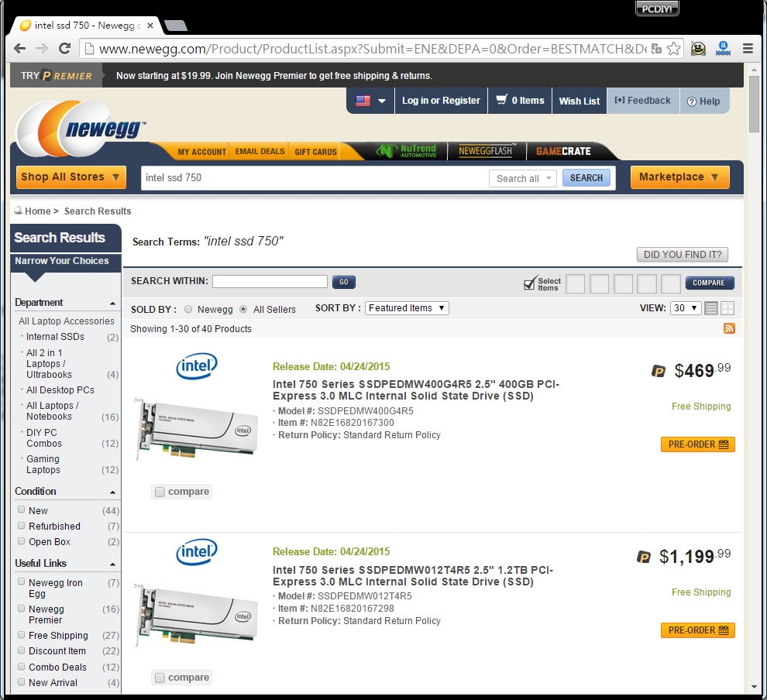Click the Intel logo on the 1.2TB listing
The image size is (767, 700).
pyautogui.click(x=197, y=551)
